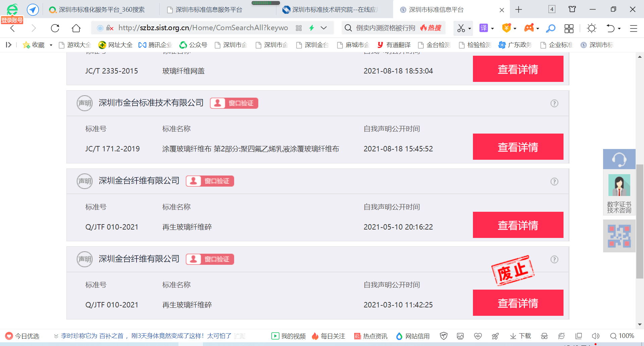Screen dimensions: 644x346
Task: Open translate extension icon
Action: (483, 28)
